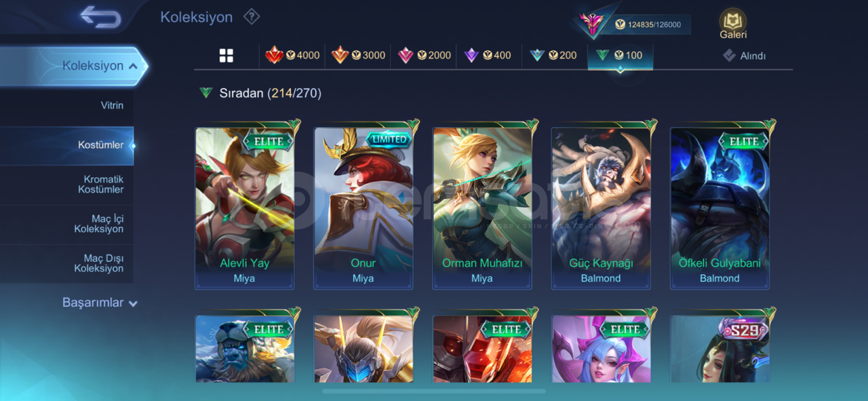This screenshot has height=401, width=868.
Task: Open the Öfkeli Gulyabani Balmond skin
Action: coord(719,207)
